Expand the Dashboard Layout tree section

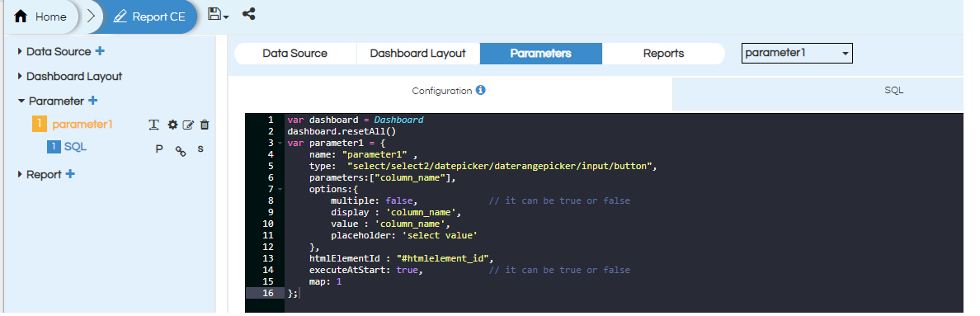[20, 76]
